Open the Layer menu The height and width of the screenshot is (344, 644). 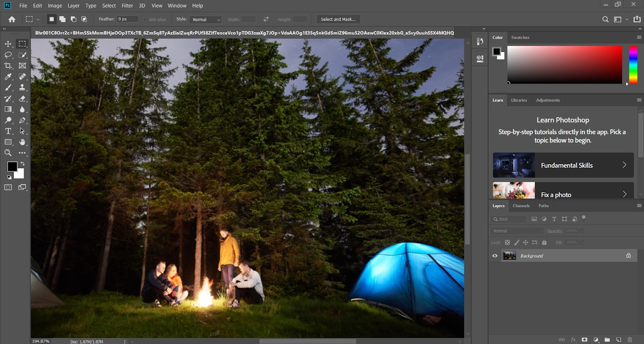click(74, 6)
